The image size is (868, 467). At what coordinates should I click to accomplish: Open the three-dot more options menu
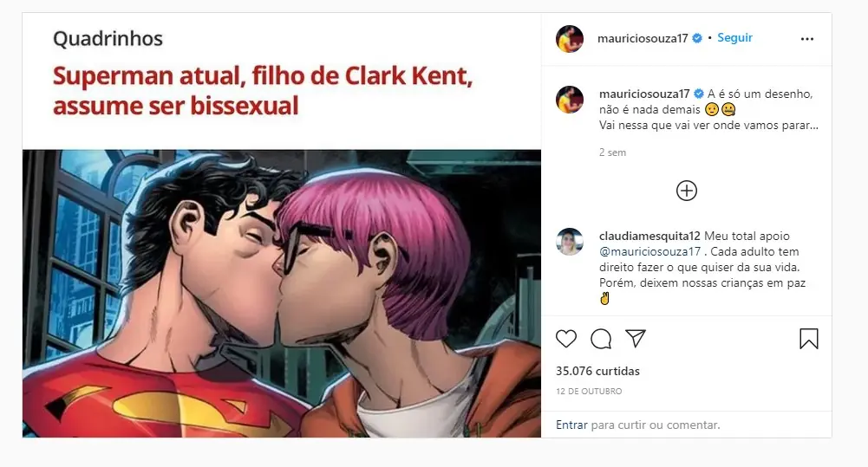tap(807, 39)
